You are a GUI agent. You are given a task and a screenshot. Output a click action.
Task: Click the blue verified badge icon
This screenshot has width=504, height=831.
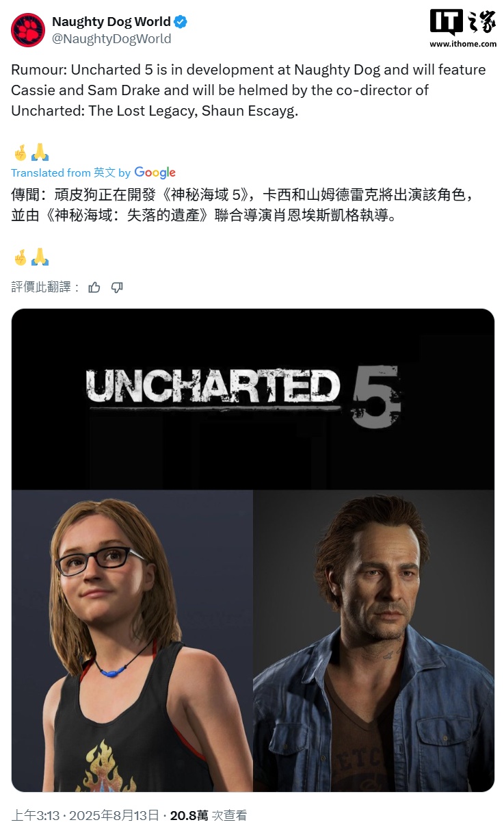pyautogui.click(x=181, y=22)
